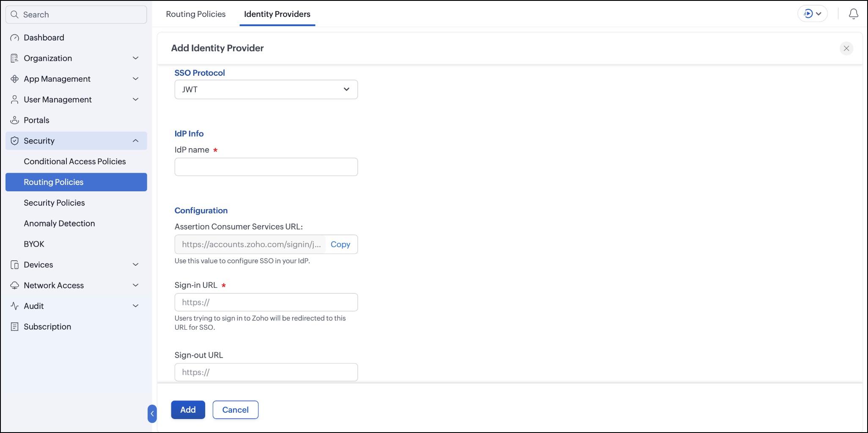Click 'Use this value to configure SSO' hint
Screen dimensions: 868x433
pos(242,261)
